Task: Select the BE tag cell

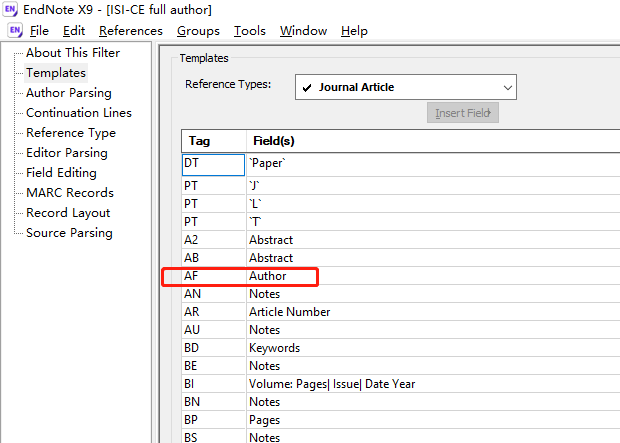Action: (214, 366)
